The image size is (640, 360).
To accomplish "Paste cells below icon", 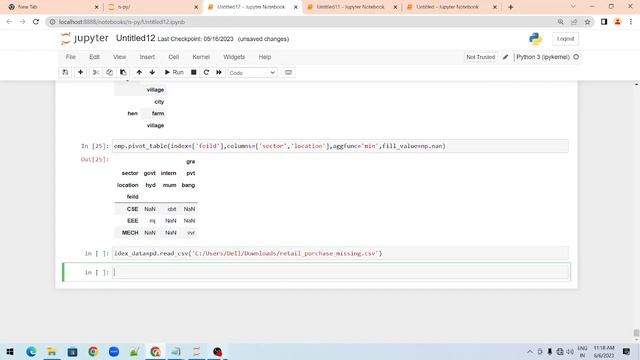I will click(x=123, y=72).
